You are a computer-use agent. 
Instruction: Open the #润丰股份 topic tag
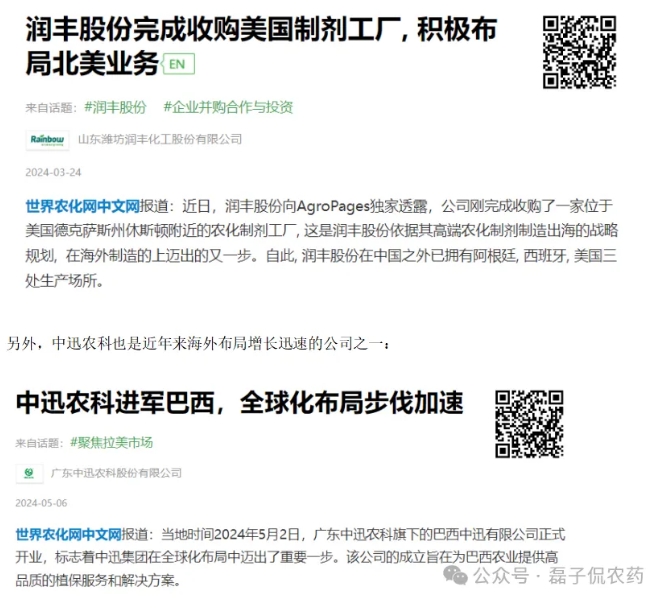(115, 107)
